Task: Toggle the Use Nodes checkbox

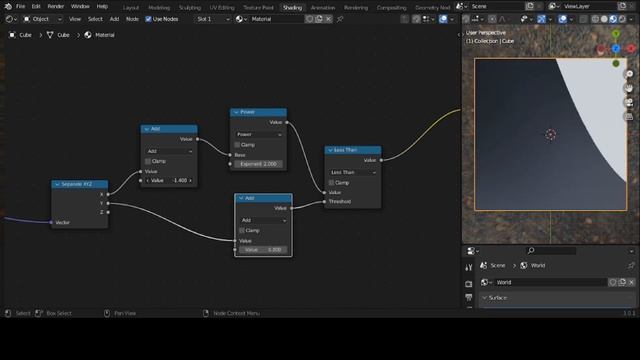Action: click(148, 19)
